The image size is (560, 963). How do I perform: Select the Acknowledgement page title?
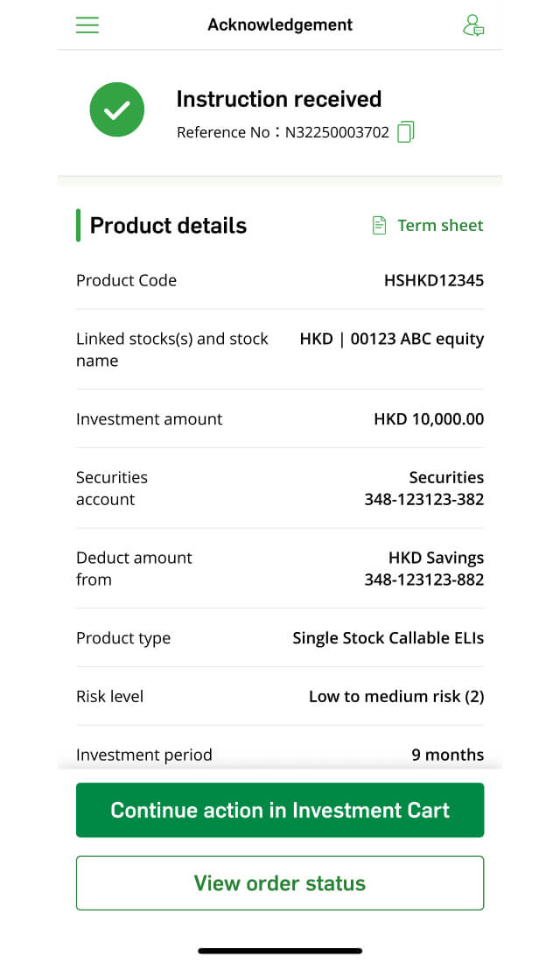pyautogui.click(x=280, y=25)
